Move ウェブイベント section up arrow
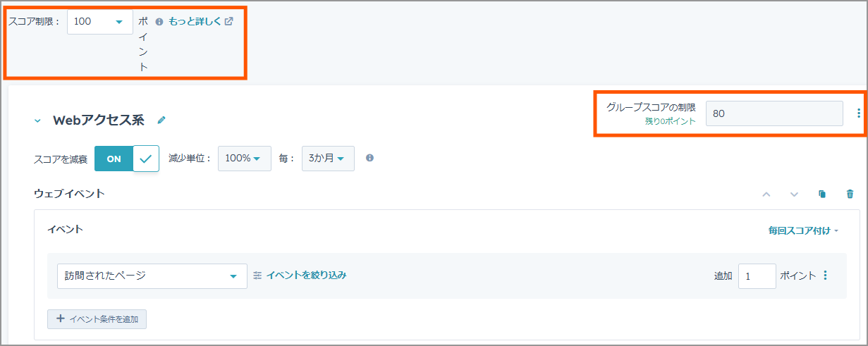Viewport: 868px width, 346px height. (x=766, y=194)
